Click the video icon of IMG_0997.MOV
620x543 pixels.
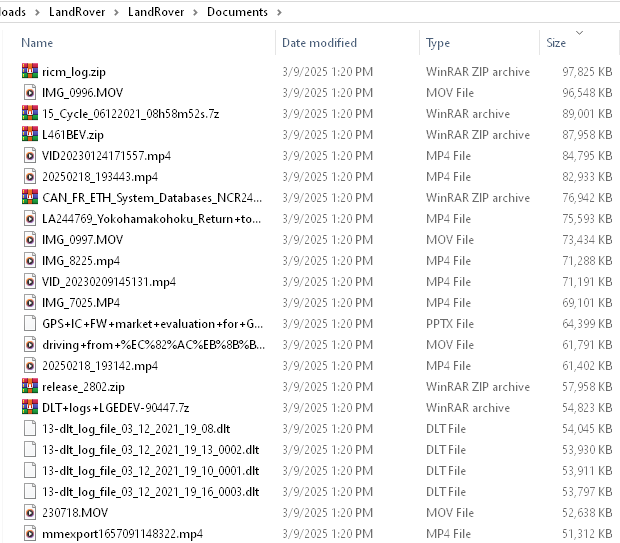(x=30, y=239)
